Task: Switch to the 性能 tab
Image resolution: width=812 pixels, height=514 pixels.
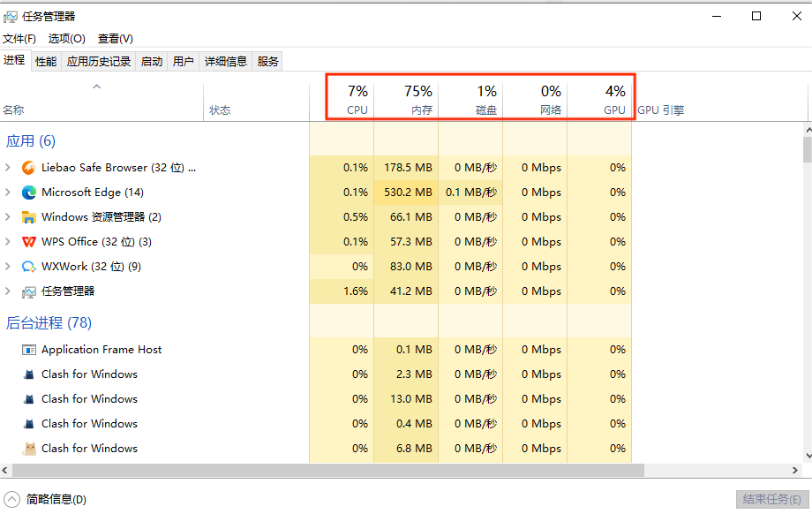Action: click(x=46, y=61)
